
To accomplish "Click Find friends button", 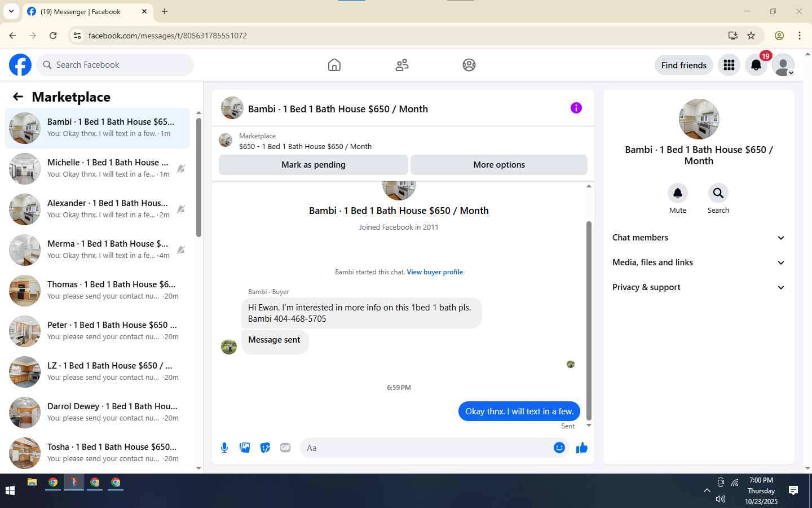I will 684,65.
